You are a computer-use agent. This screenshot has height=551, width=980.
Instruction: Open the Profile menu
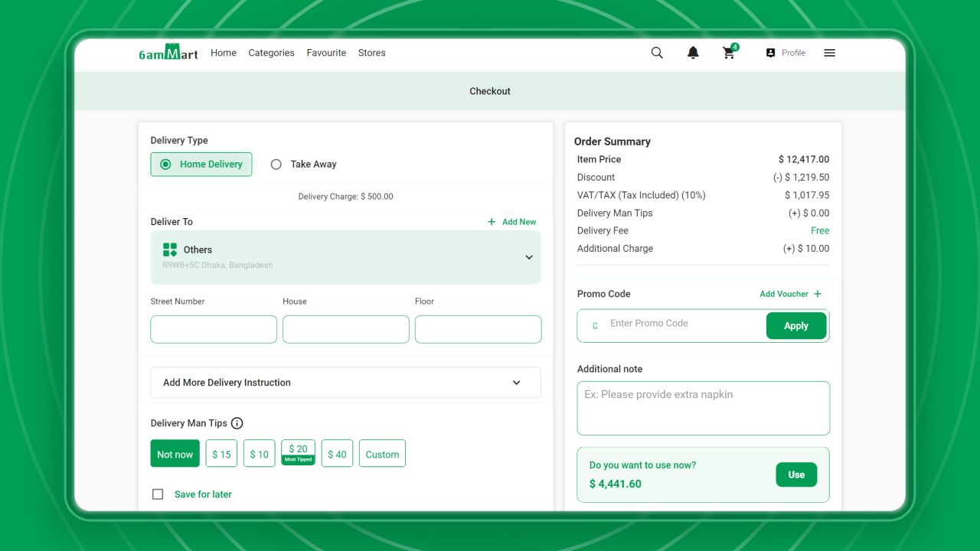786,53
